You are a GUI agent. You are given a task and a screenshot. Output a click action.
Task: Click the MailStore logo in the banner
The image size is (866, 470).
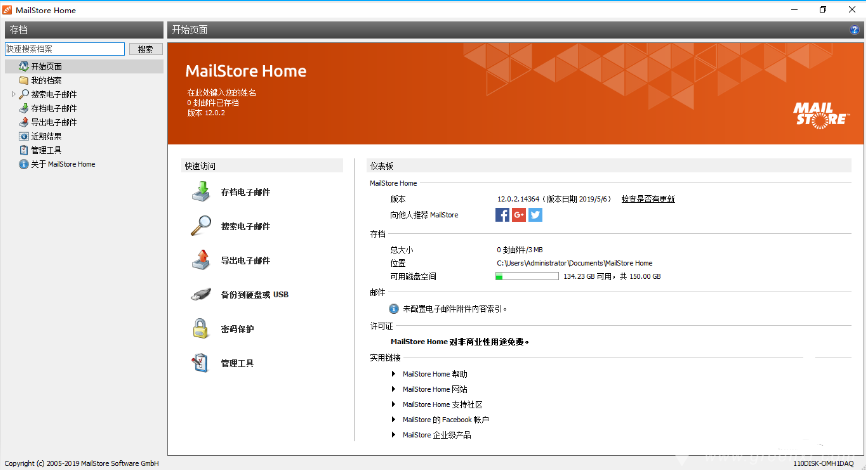click(x=820, y=115)
